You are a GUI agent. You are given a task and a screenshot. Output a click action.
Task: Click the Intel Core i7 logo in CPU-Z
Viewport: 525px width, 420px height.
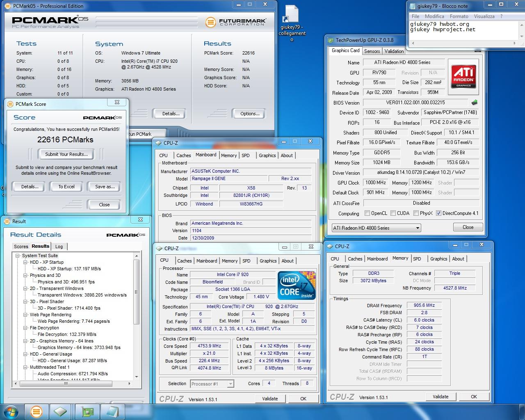click(x=297, y=285)
